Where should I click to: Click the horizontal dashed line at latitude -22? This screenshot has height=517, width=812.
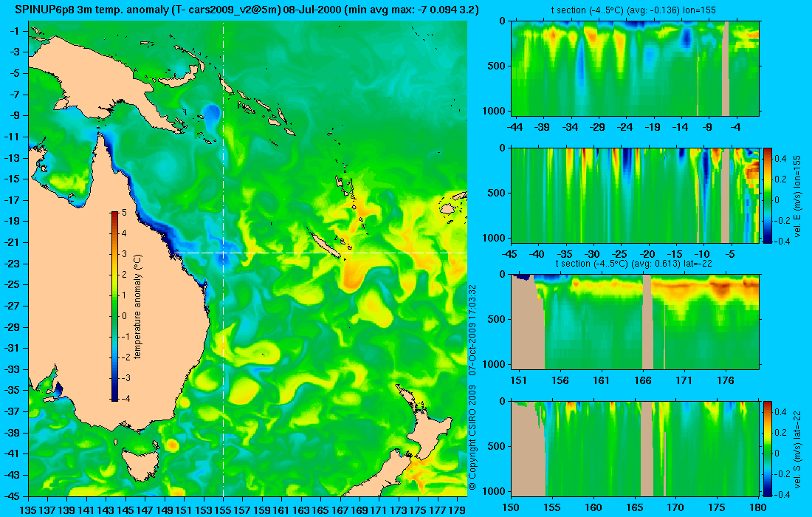(320, 253)
